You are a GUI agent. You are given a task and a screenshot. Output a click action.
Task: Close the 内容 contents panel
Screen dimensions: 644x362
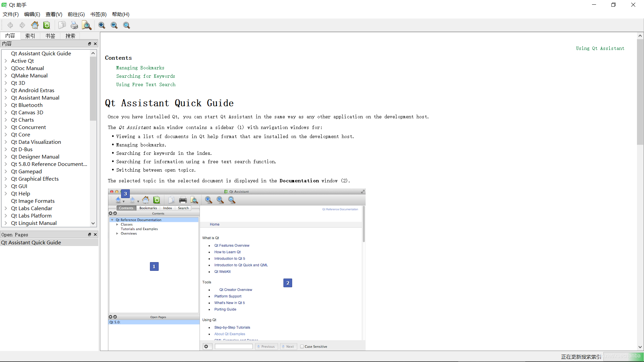pyautogui.click(x=95, y=44)
